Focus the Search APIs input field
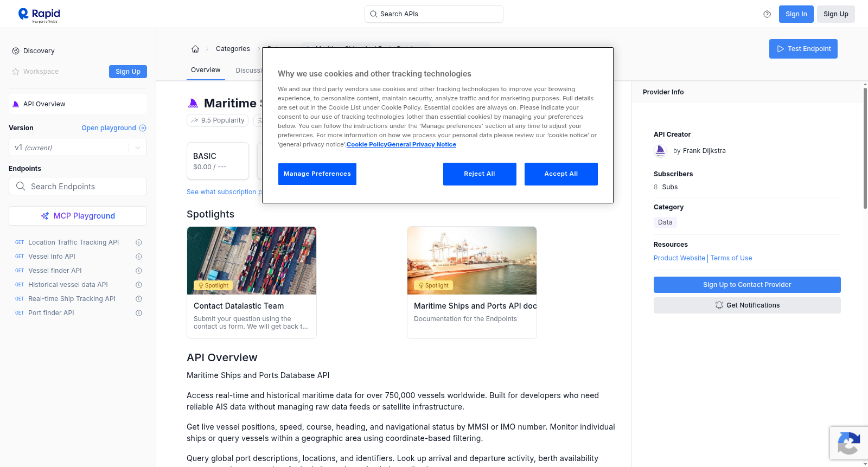This screenshot has height=467, width=868. click(x=434, y=14)
